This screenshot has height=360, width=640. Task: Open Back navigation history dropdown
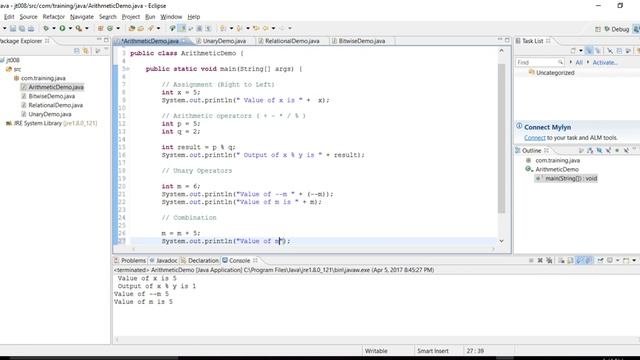[273, 29]
